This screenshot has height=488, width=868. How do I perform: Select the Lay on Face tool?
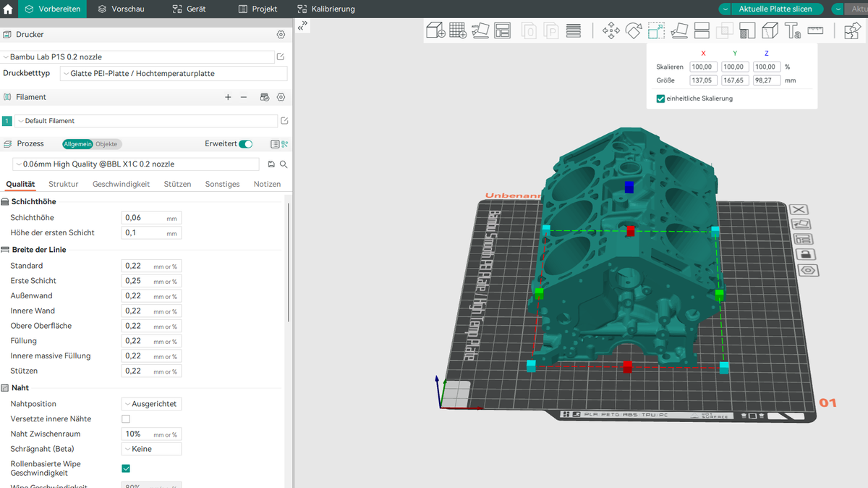coord(679,30)
